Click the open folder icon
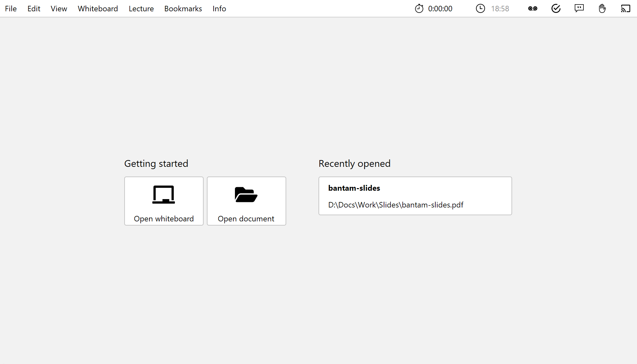The width and height of the screenshot is (637, 364). [x=246, y=195]
